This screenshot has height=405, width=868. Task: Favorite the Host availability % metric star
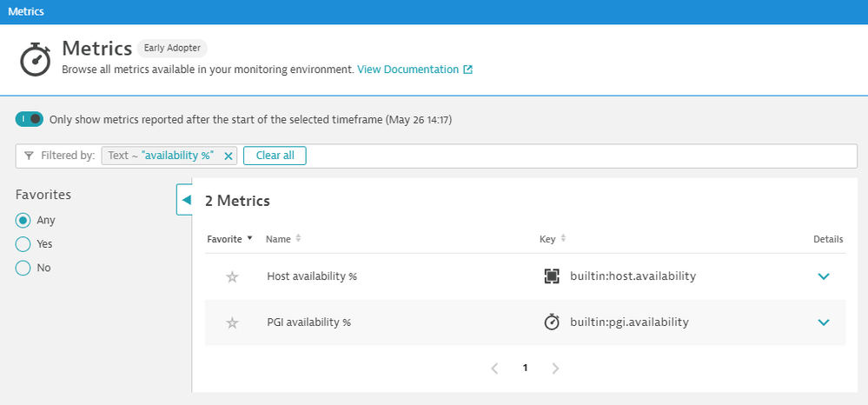pyautogui.click(x=232, y=277)
